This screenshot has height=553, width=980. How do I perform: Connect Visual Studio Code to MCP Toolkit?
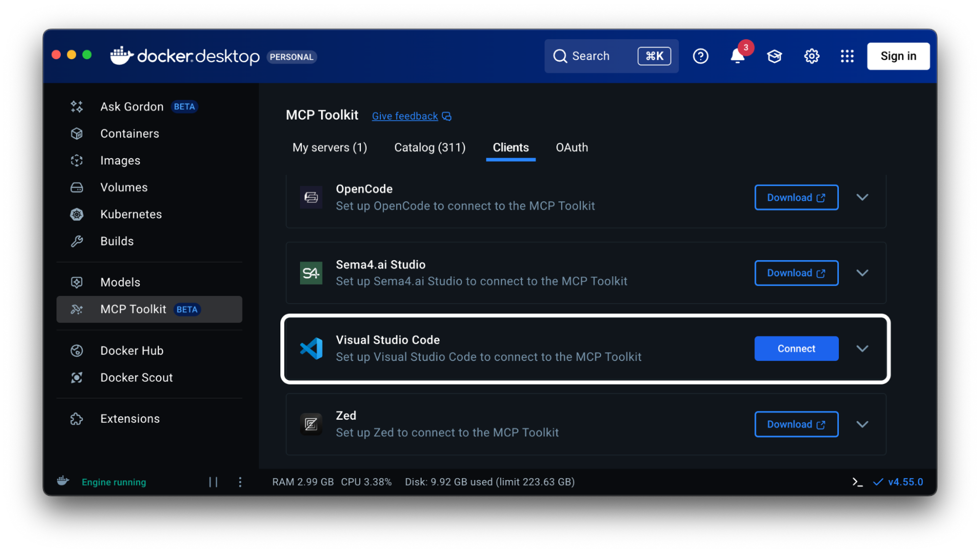(x=796, y=348)
